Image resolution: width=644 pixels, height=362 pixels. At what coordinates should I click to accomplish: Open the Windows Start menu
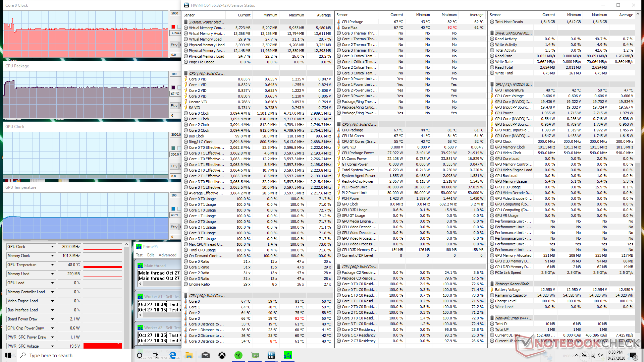point(8,355)
